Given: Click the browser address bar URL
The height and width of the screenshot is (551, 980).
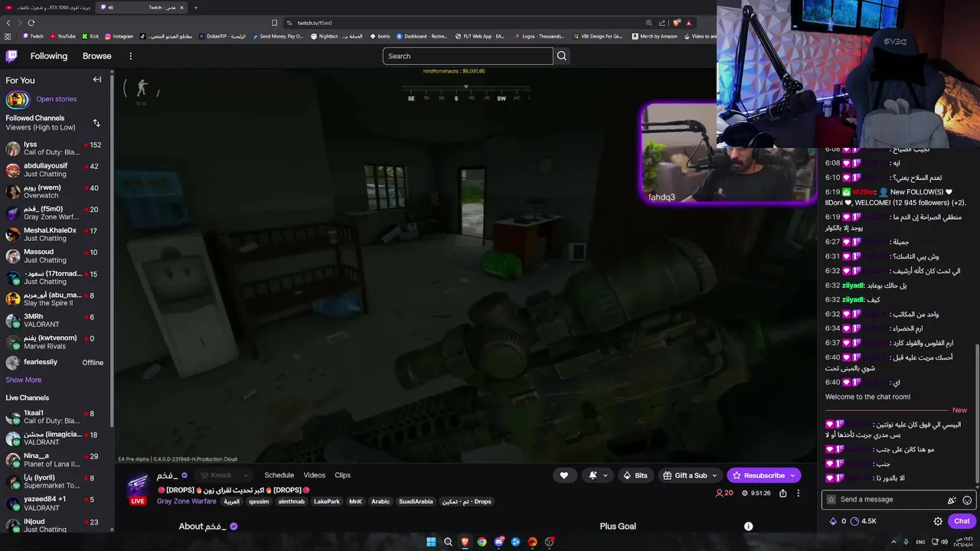Looking at the screenshot, I should pos(315,23).
